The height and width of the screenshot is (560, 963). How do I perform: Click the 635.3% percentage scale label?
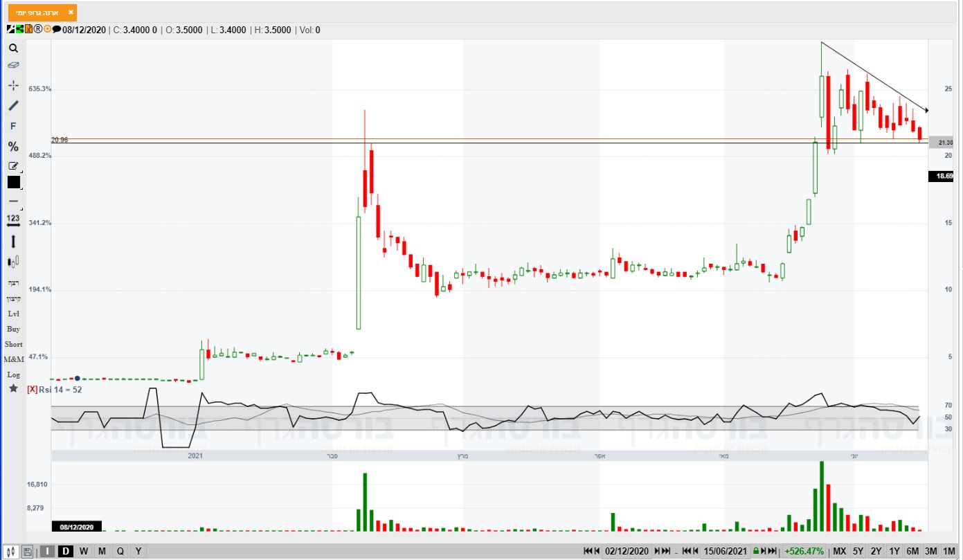(40, 89)
